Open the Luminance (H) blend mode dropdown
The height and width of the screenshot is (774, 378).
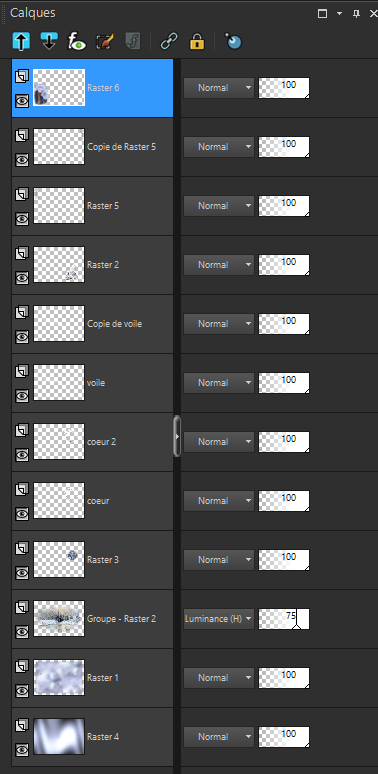[219, 619]
